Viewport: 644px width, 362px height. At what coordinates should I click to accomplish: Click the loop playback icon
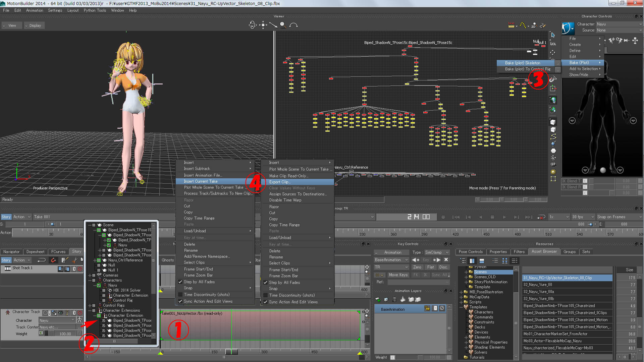541,217
